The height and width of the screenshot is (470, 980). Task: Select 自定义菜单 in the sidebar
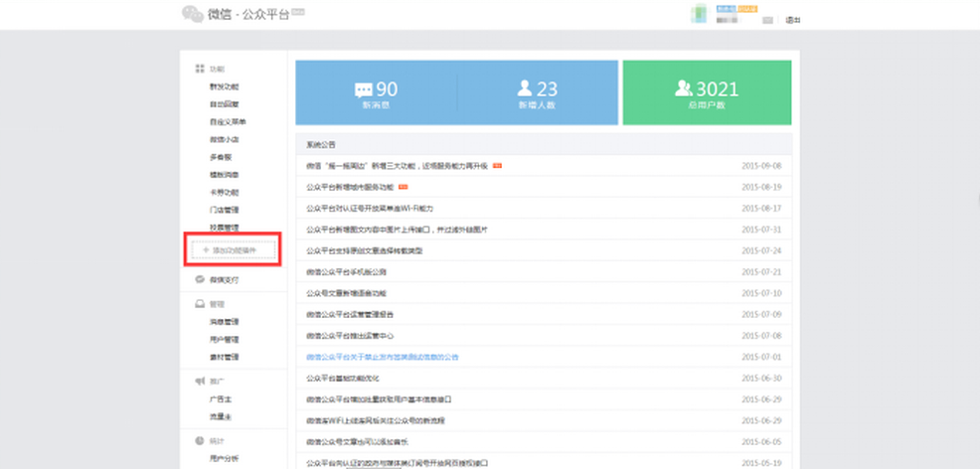[x=227, y=122]
